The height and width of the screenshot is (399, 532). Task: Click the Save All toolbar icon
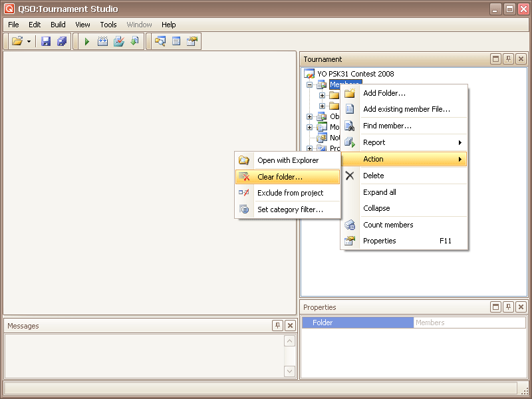point(62,41)
